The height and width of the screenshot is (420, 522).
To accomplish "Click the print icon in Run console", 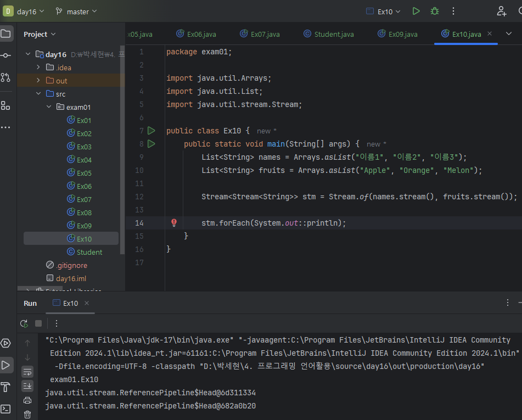I will point(27,400).
